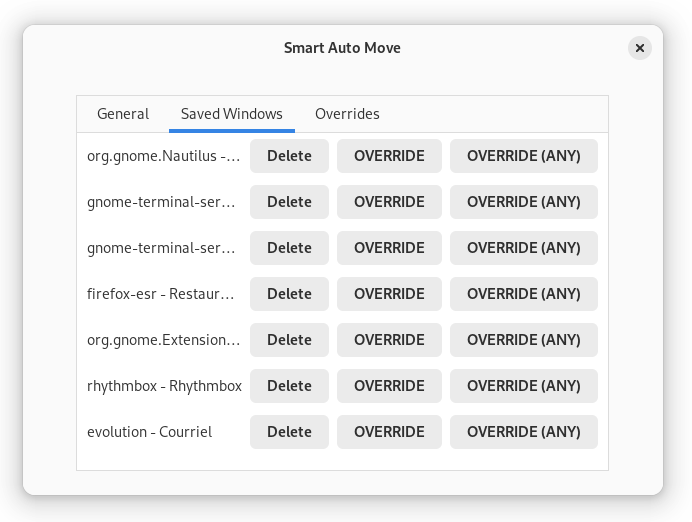Click OVERRIDE (ANY) for firefox-esr entry

pos(524,294)
